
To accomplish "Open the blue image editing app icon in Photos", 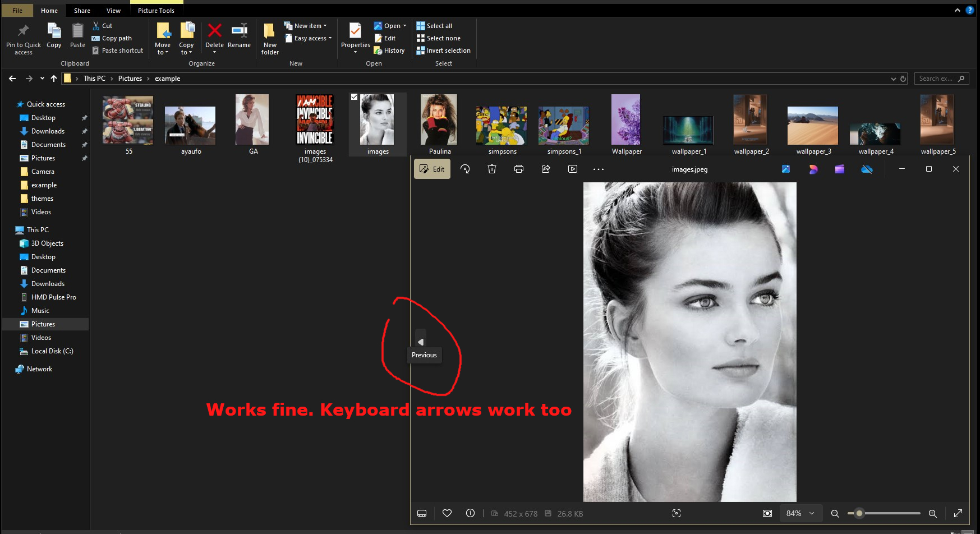I will tap(786, 169).
